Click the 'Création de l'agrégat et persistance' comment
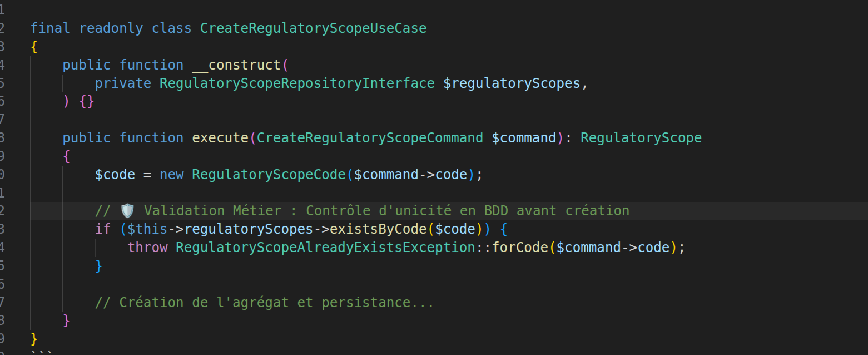868x355 pixels. point(264,303)
